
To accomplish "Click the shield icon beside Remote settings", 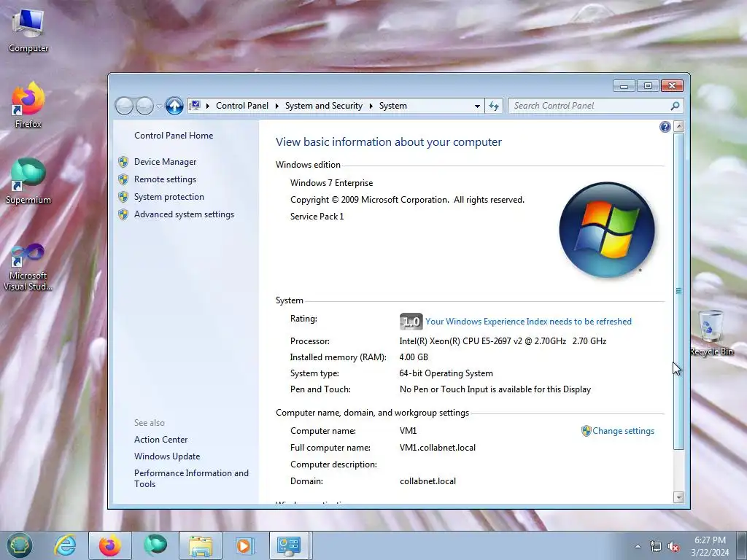I will (x=123, y=179).
